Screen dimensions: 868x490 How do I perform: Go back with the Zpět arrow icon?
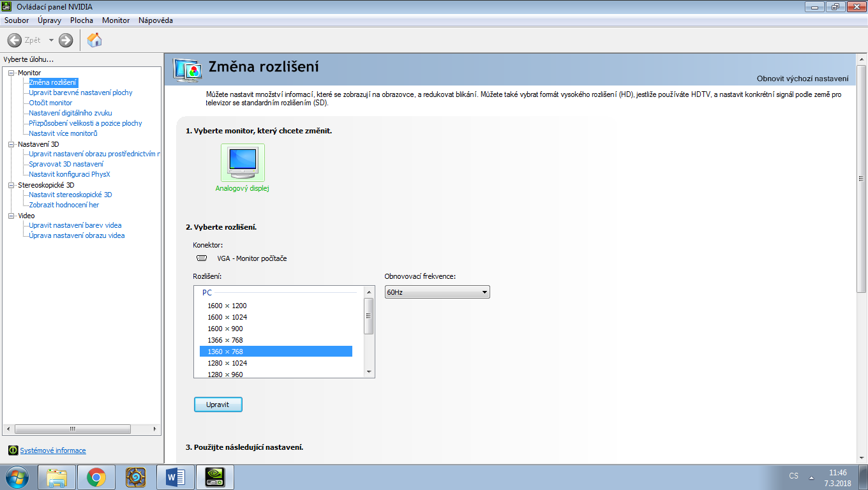coord(15,40)
